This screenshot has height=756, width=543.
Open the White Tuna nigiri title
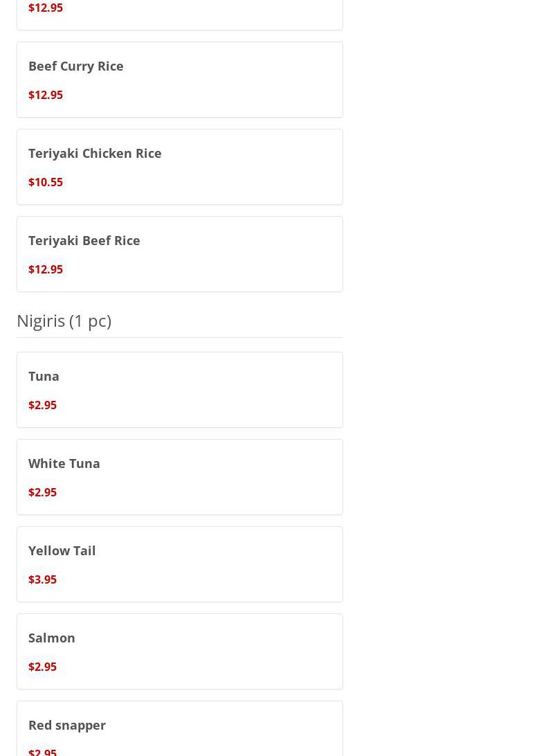click(64, 463)
